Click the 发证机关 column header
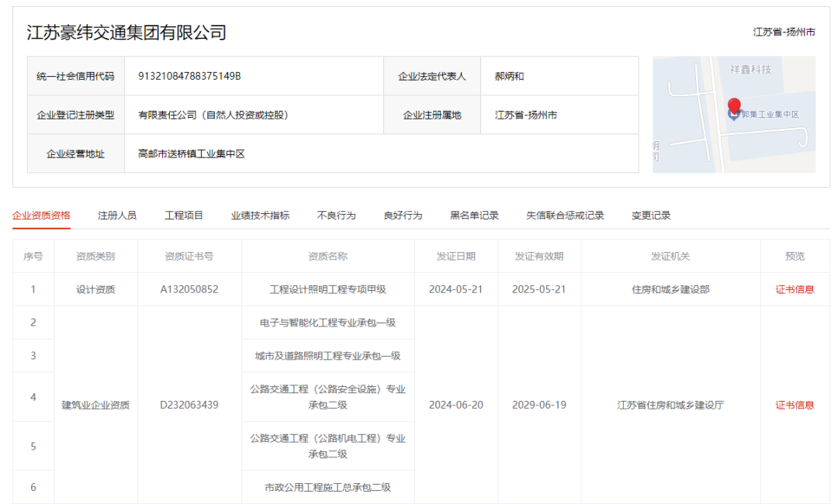 670,257
